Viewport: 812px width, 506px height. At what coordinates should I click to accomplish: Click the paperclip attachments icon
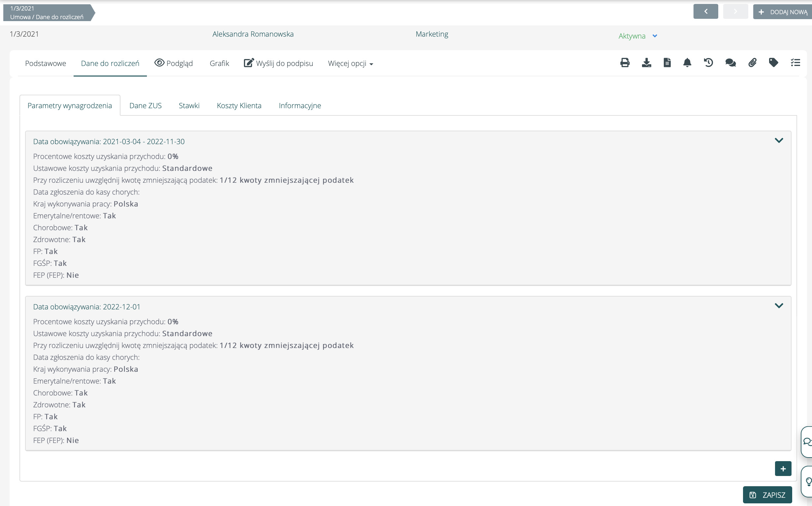[752, 63]
